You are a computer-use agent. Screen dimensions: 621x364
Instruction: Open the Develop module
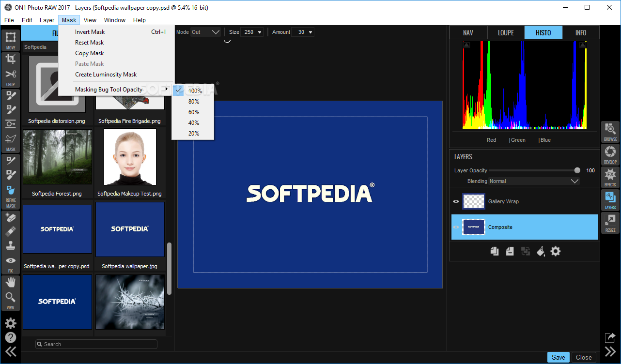point(610,154)
